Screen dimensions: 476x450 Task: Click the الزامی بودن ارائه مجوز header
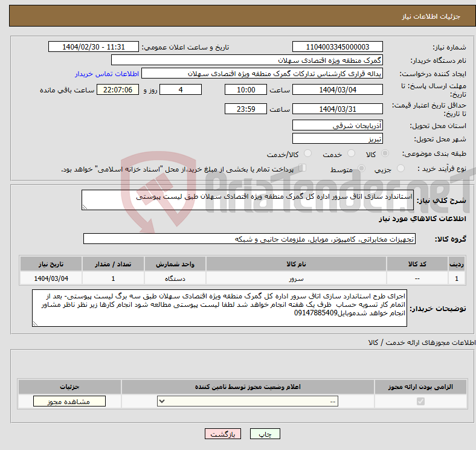coord(420,387)
